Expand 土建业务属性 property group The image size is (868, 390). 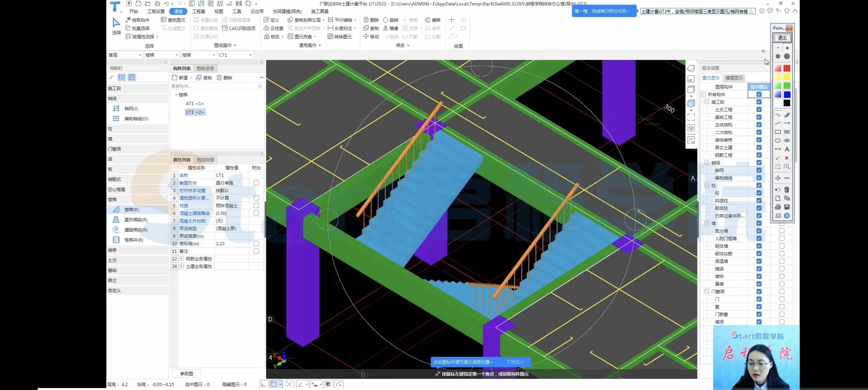coord(182,266)
